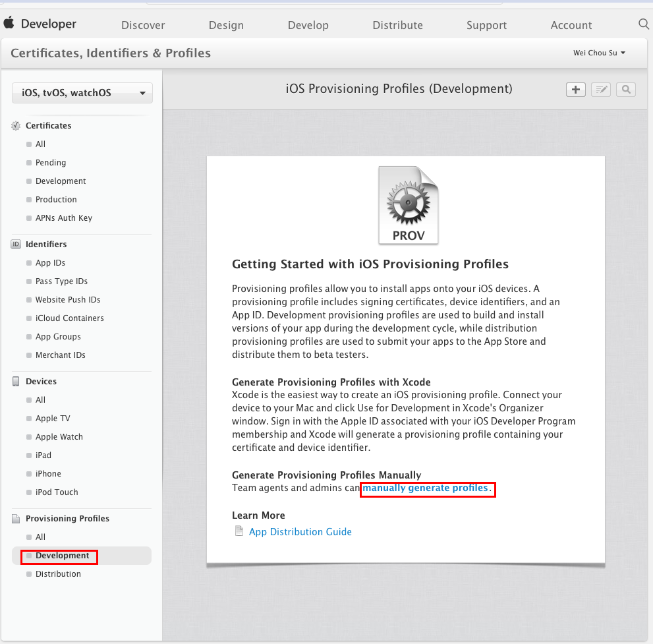653x644 pixels.
Task: Select Website Push IDs
Action: click(67, 299)
